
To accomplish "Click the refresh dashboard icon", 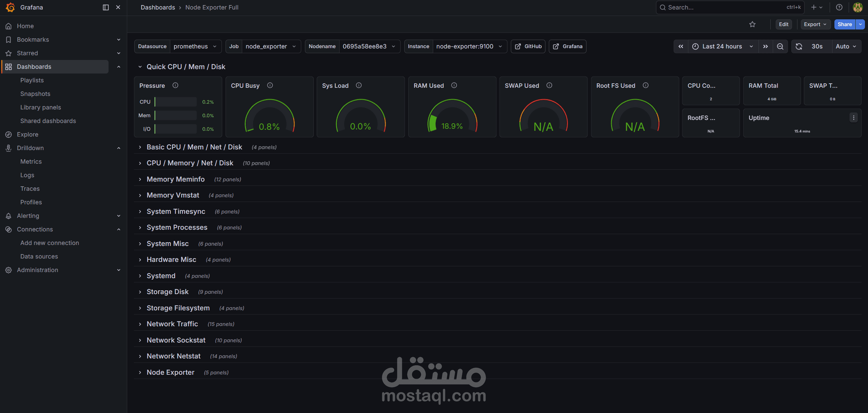I will coord(799,46).
